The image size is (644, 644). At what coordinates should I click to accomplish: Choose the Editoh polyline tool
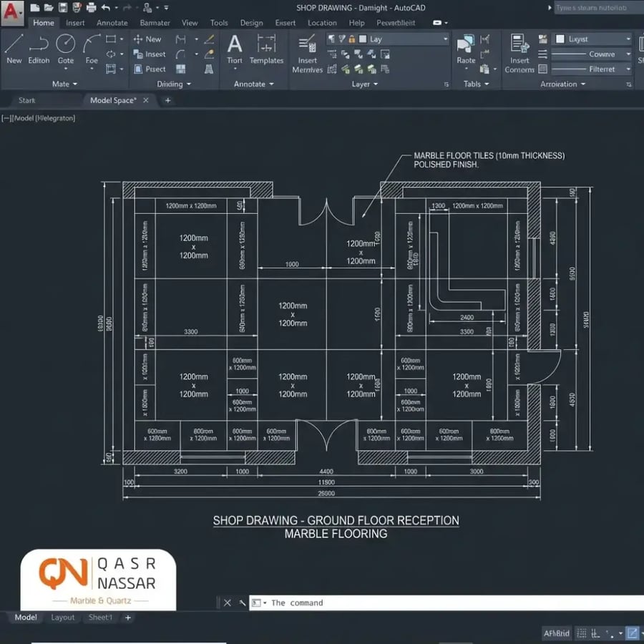[x=39, y=49]
